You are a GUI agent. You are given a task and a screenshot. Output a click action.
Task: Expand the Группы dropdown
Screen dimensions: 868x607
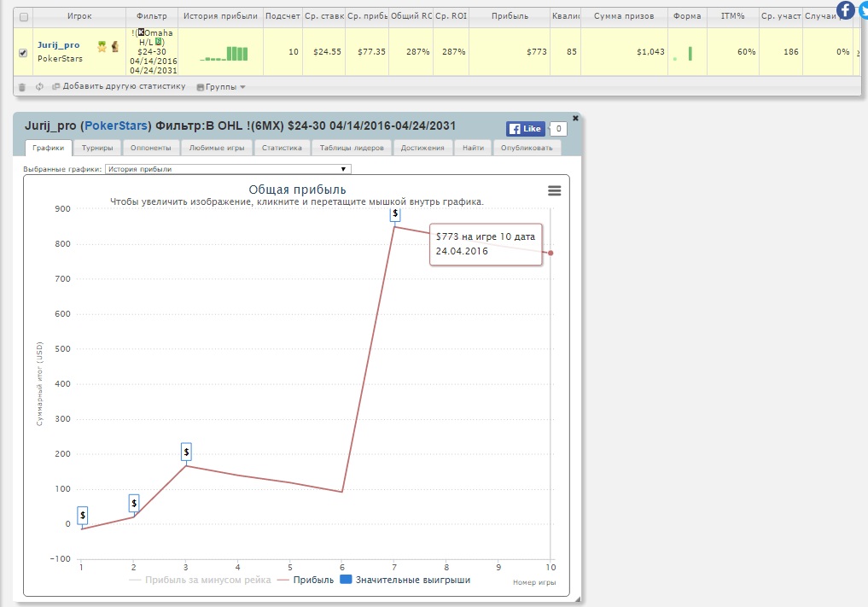click(x=221, y=86)
